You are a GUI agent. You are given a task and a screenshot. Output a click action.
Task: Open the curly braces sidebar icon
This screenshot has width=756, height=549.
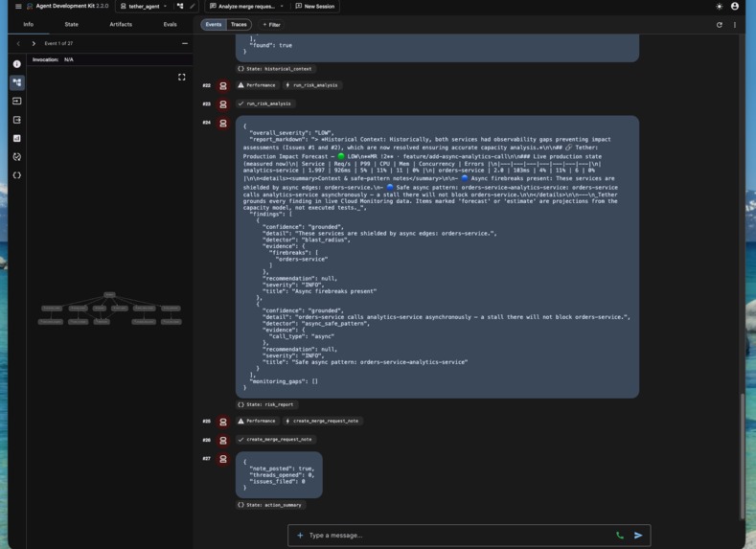[17, 175]
